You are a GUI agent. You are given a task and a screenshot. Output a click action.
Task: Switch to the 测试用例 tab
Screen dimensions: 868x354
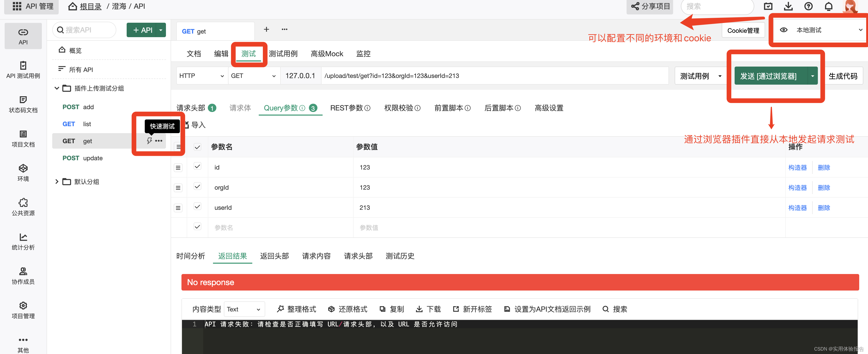pyautogui.click(x=283, y=54)
